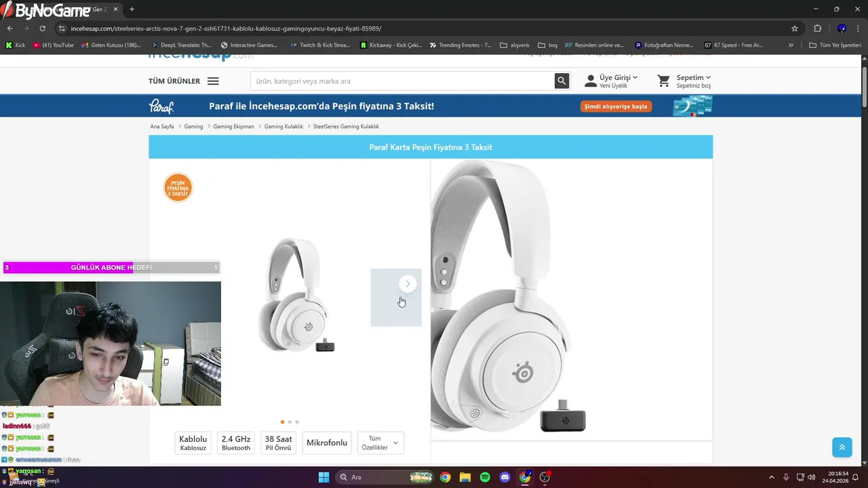Open the Chrome profile avatar
The width and height of the screenshot is (868, 488).
click(x=842, y=28)
